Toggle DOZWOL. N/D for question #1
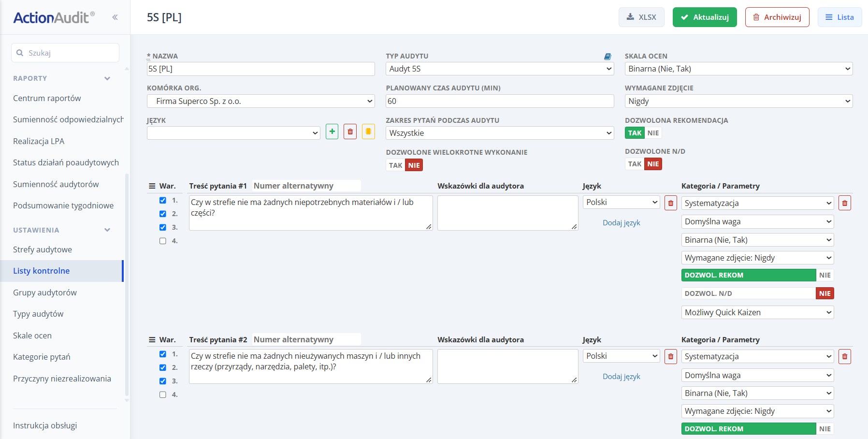The image size is (868, 439). [757, 293]
